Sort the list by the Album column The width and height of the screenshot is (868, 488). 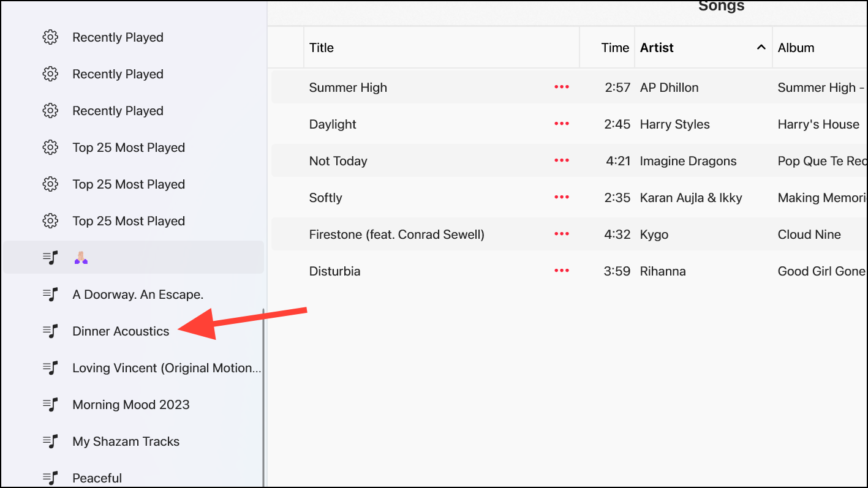796,47
